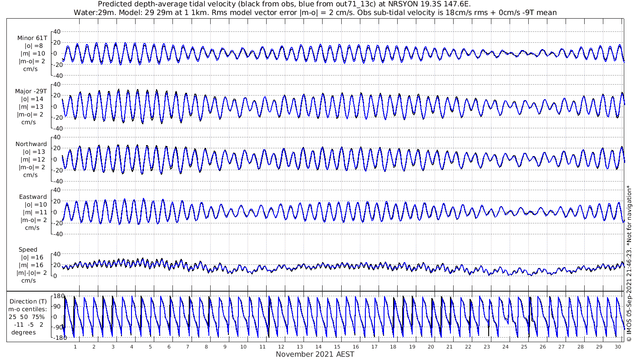Select the 'Major -29T' panel label
The image size is (637, 364).
31,91
